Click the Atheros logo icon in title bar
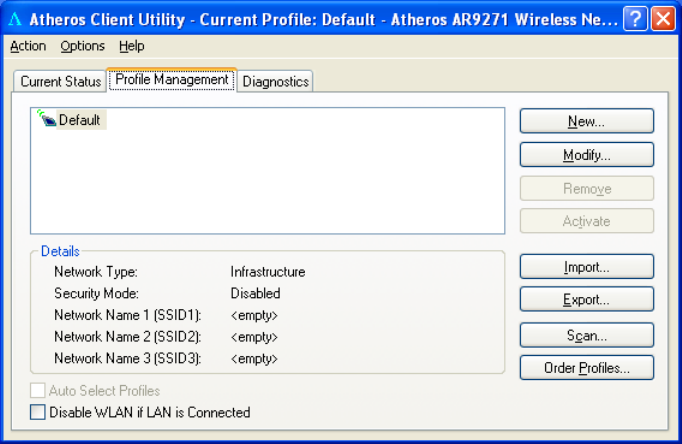The width and height of the screenshot is (682, 444). tap(15, 19)
